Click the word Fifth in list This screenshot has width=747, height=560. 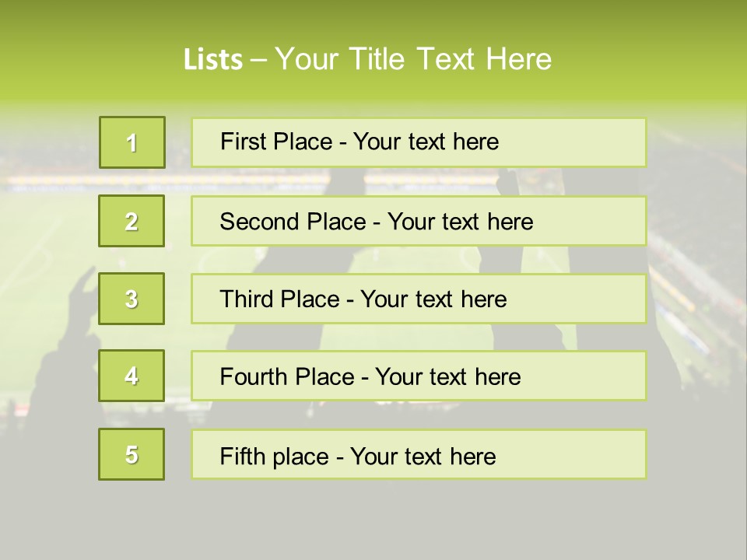[x=242, y=457]
